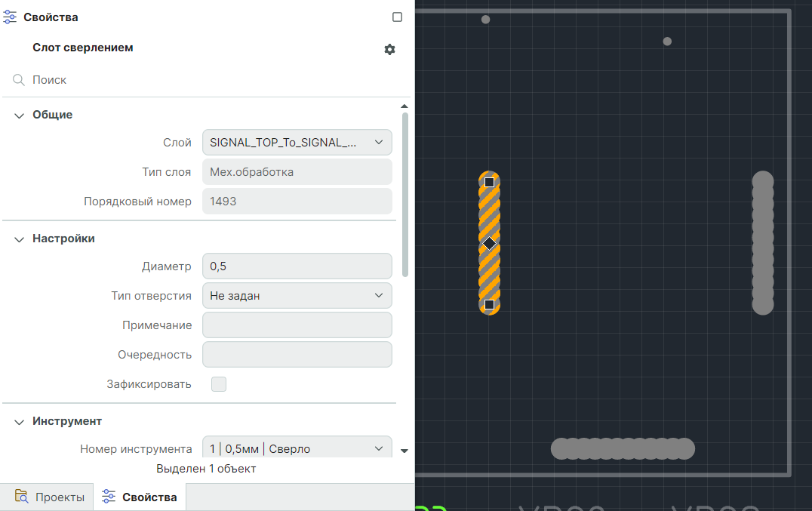The width and height of the screenshot is (812, 511).
Task: Open the Слой dropdown
Action: tap(297, 142)
